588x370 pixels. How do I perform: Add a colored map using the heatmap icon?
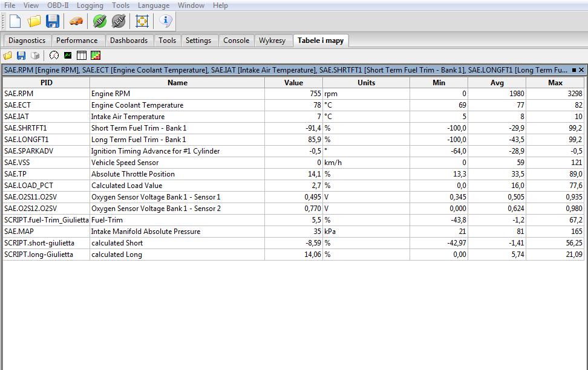[96, 56]
